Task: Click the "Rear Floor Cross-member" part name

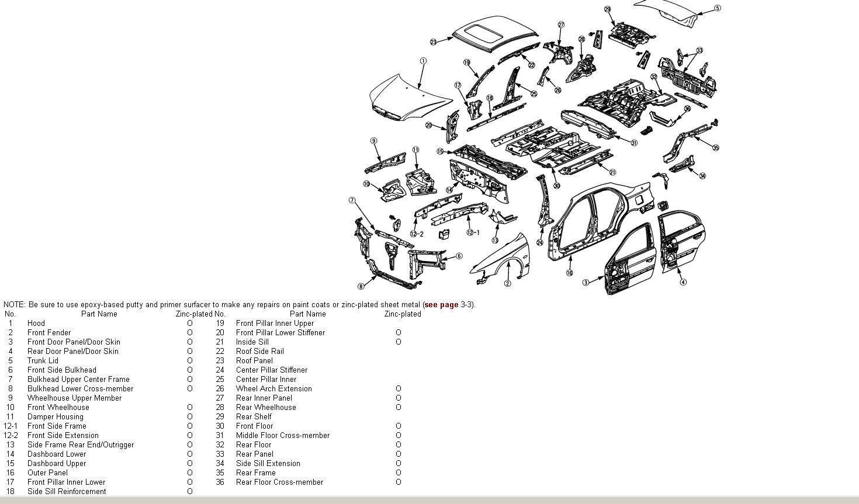Action: pos(279,482)
